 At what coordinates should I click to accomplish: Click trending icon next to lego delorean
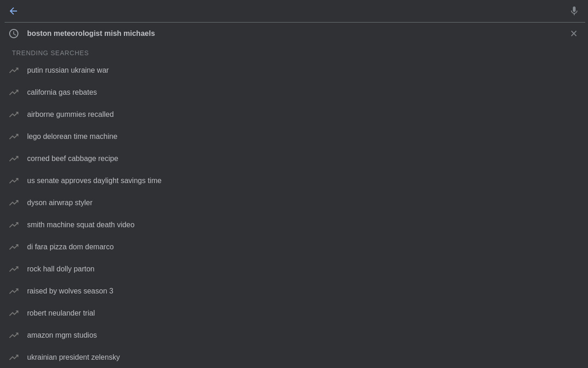pos(14,137)
